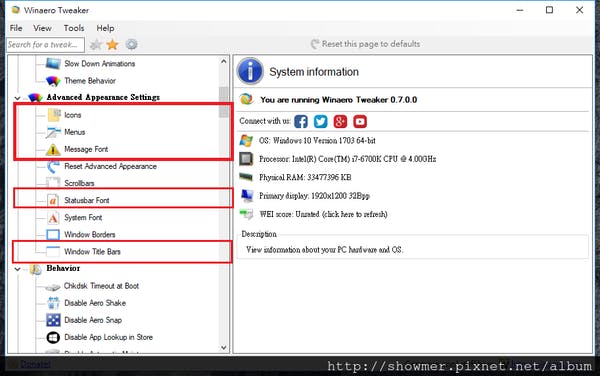Open the File menu
Image resolution: width=600 pixels, height=376 pixels.
coord(16,28)
